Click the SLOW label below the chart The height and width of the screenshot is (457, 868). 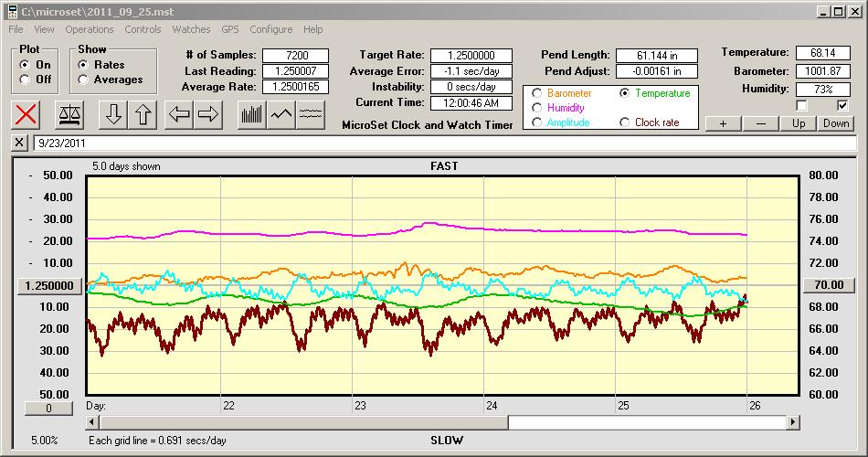click(x=447, y=441)
